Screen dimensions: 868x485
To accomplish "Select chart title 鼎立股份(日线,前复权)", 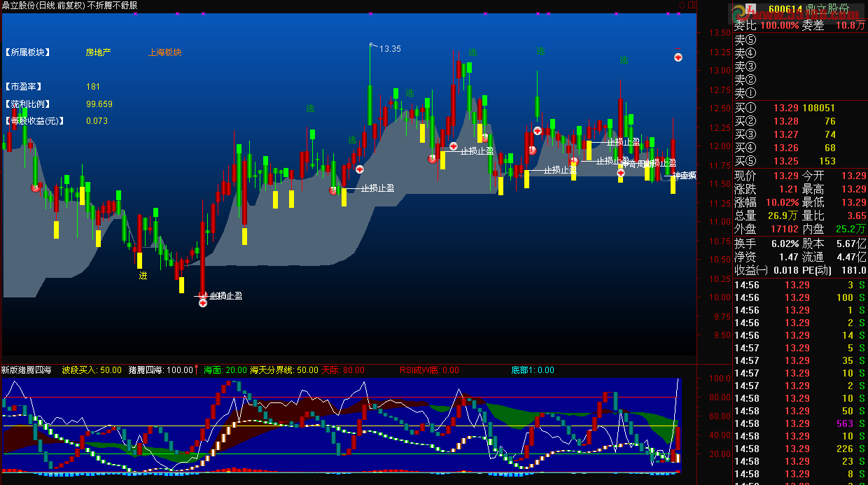I will coord(43,5).
